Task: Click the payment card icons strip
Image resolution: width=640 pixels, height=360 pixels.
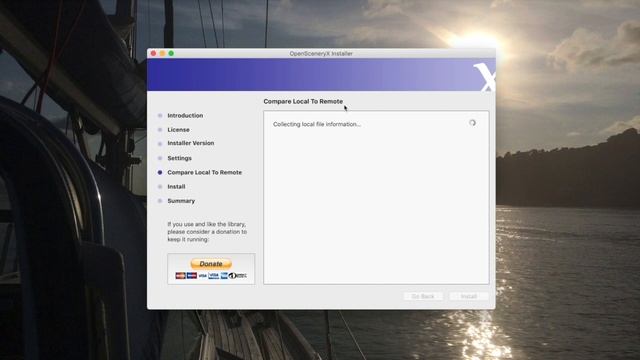Action: coord(211,276)
